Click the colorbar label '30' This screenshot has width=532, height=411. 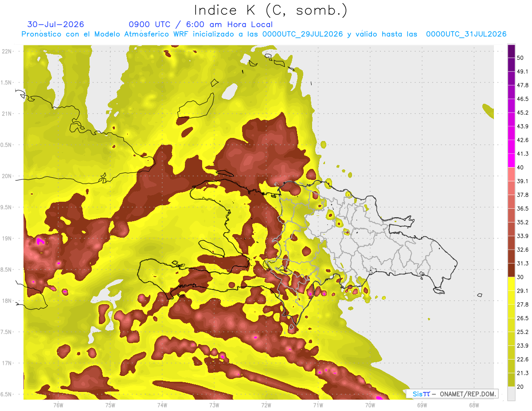click(521, 277)
